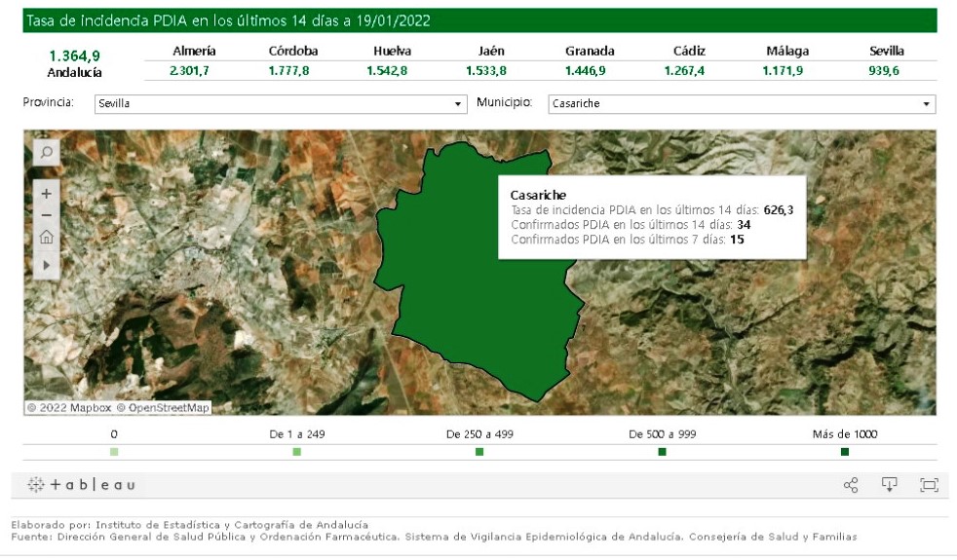Select the 'De 250 a 499' legend swatch
This screenshot has height=560, width=957.
(479, 452)
